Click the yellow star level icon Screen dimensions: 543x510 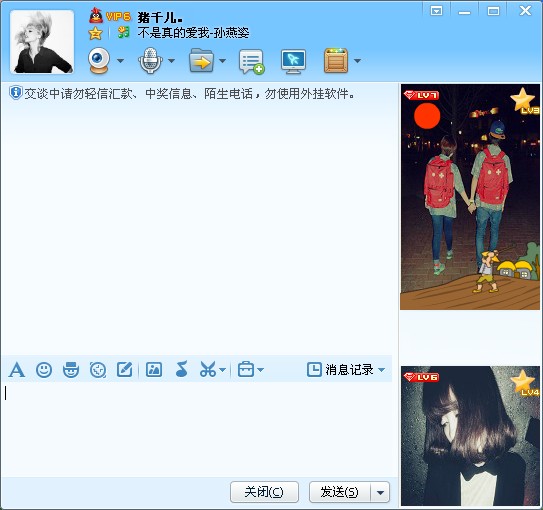95,34
